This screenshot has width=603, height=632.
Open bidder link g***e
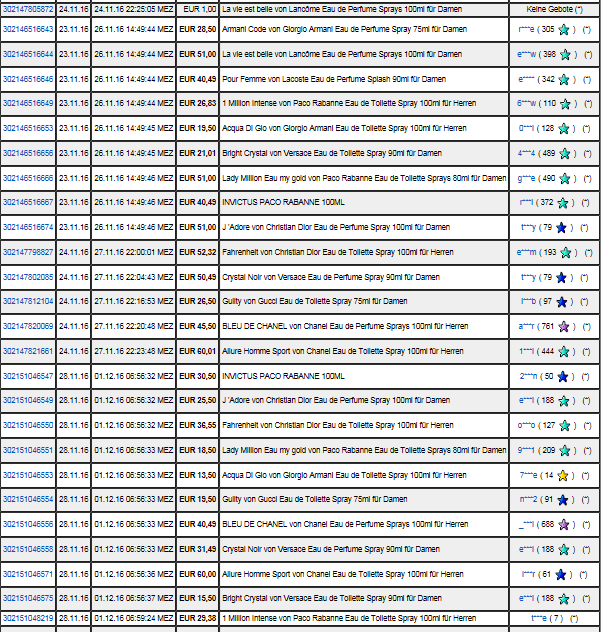tap(526, 179)
